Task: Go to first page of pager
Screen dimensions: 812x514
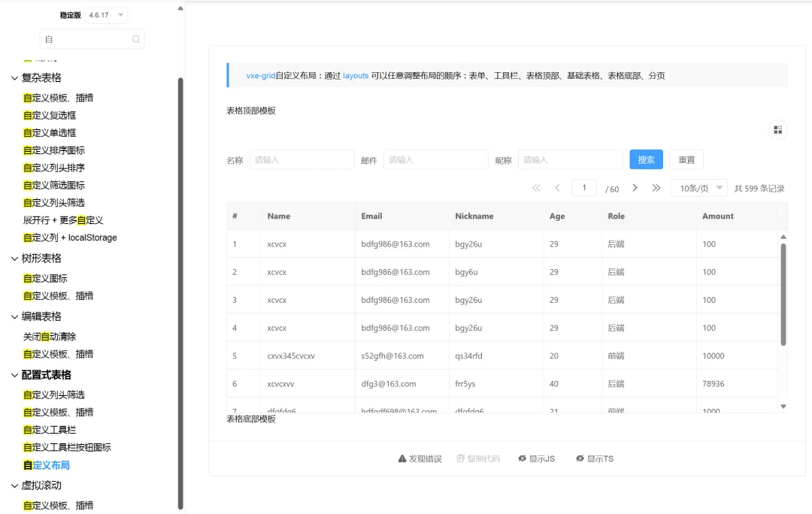Action: [536, 188]
